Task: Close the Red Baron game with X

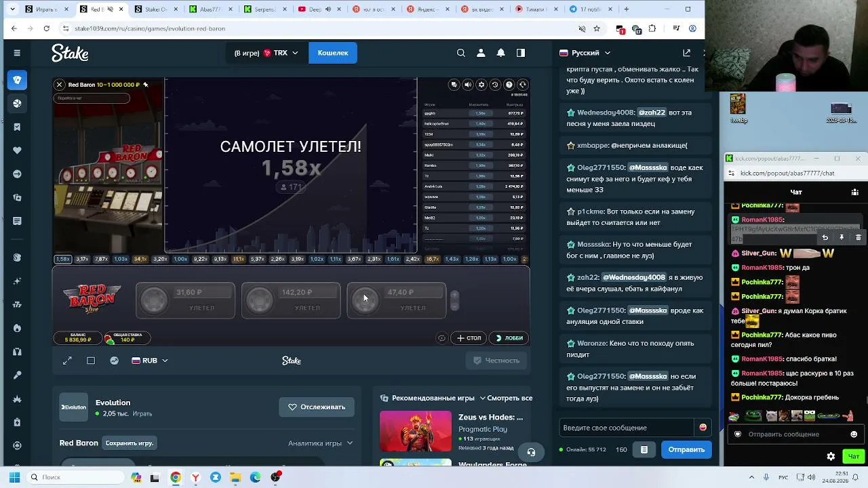Action: pos(60,85)
